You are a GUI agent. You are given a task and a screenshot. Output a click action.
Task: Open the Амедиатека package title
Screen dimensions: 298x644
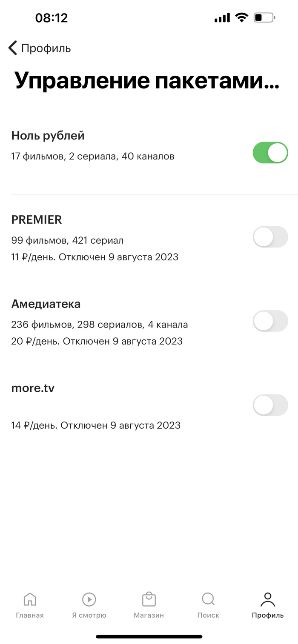46,304
